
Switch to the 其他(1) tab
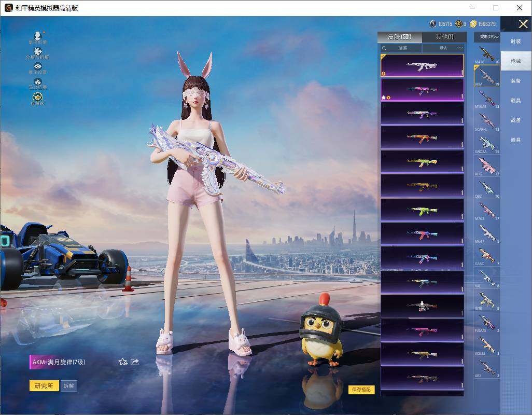click(x=444, y=37)
